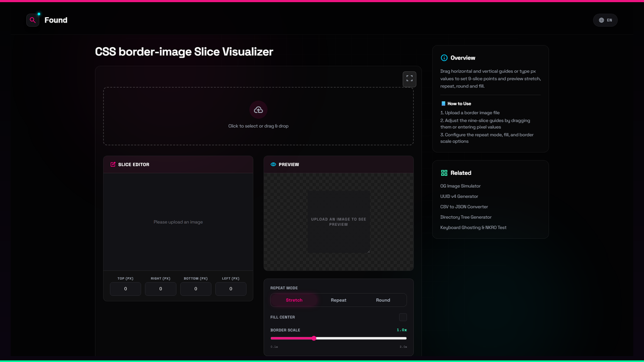The width and height of the screenshot is (644, 362).
Task: Click 'Upload an image to see preview' box
Action: (339, 221)
